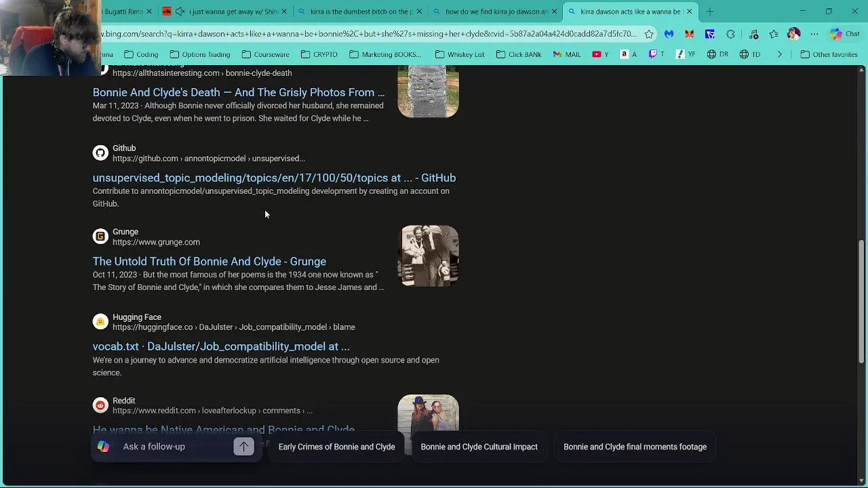Close the Bugatti Rimac tab
Screen dimensions: 868x488
(149, 12)
